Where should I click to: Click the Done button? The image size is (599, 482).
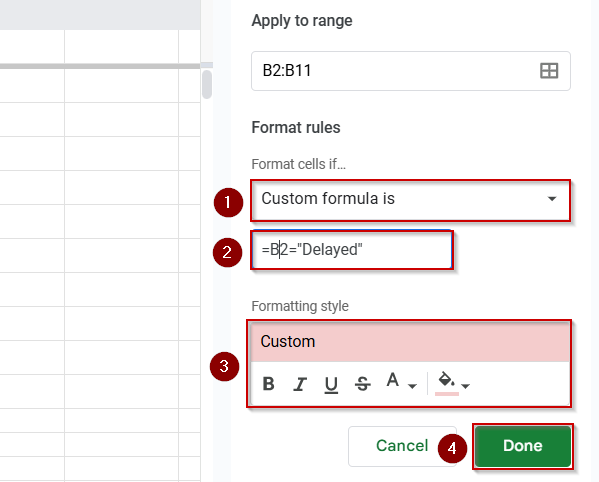point(523,446)
